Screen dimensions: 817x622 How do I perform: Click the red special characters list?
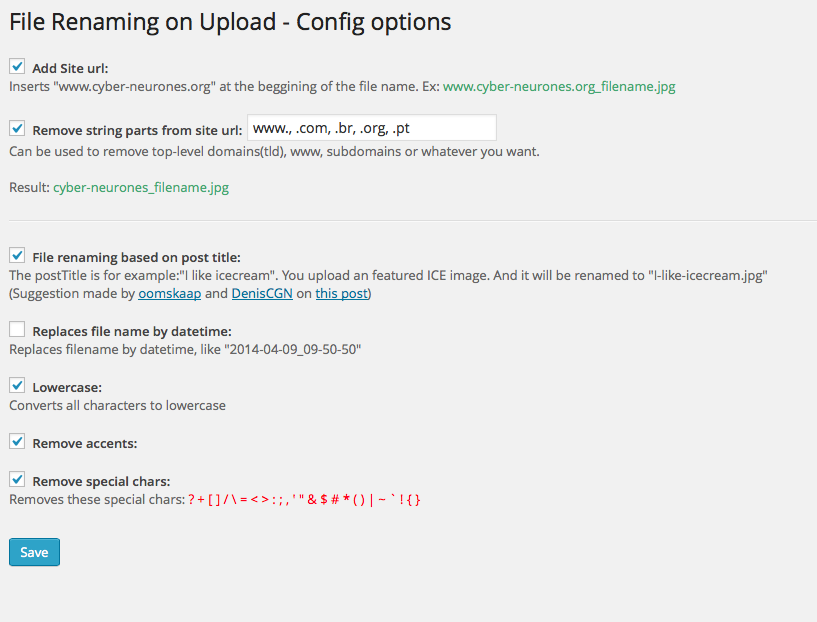[304, 499]
